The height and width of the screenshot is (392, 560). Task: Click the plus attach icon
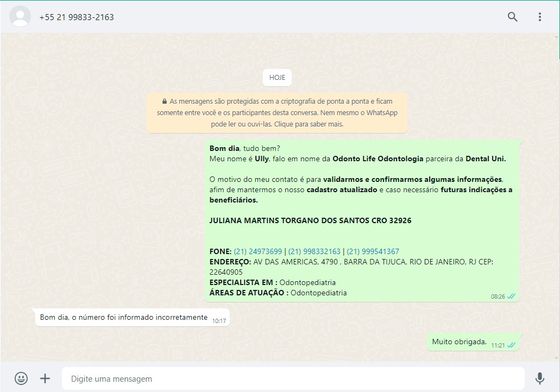45,378
